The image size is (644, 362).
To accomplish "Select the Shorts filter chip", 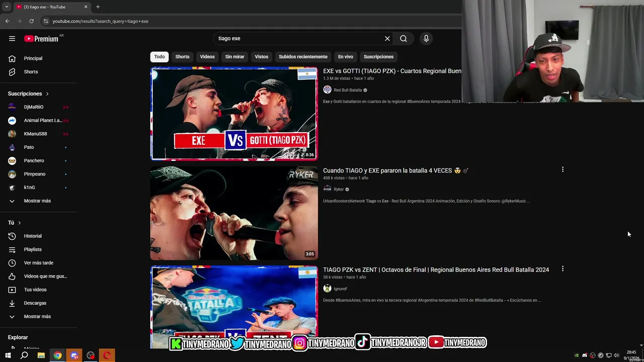I will click(182, 57).
